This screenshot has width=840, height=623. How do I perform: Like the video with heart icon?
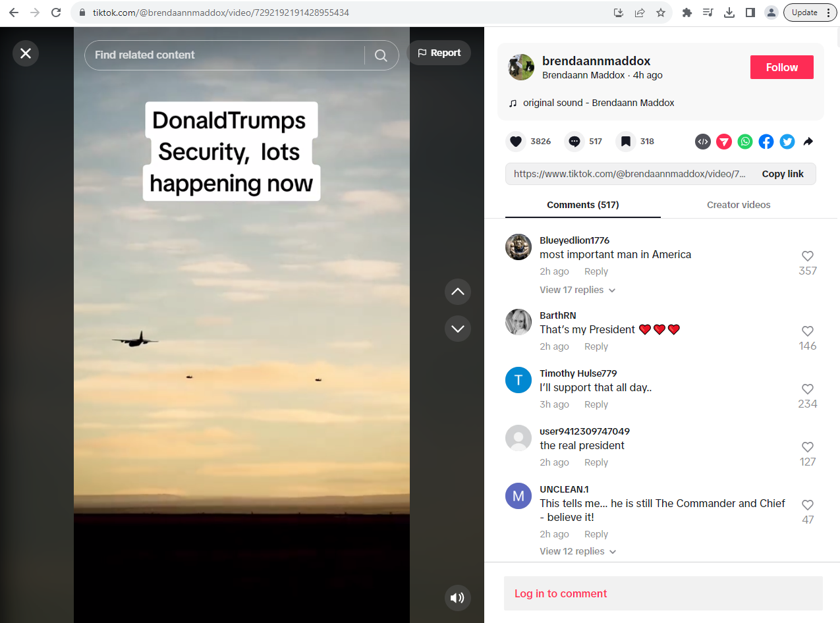(516, 142)
